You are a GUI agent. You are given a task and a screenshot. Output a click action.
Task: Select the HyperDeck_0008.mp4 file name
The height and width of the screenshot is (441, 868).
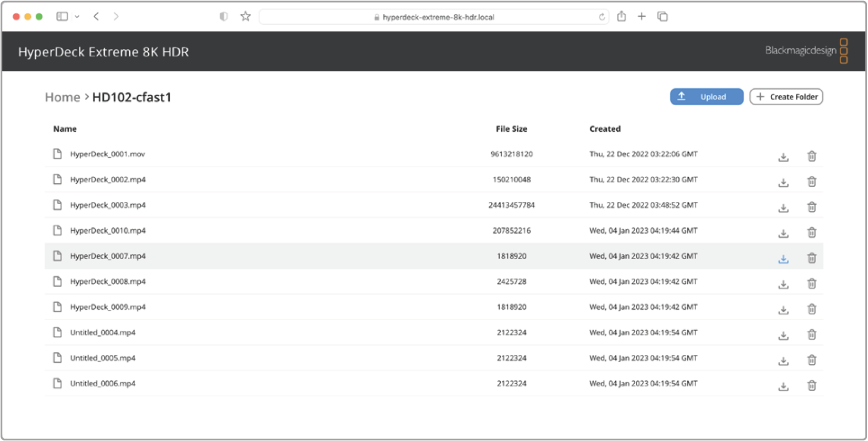click(x=108, y=281)
